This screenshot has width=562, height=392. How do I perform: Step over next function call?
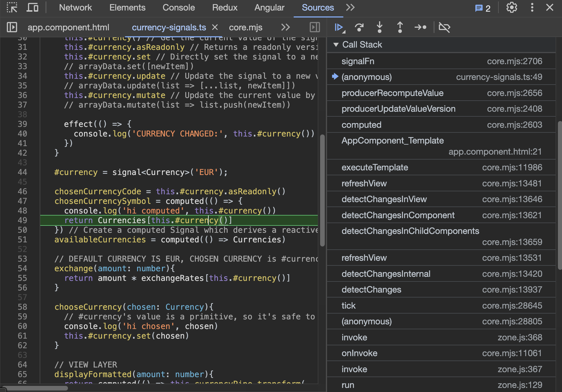coord(359,27)
